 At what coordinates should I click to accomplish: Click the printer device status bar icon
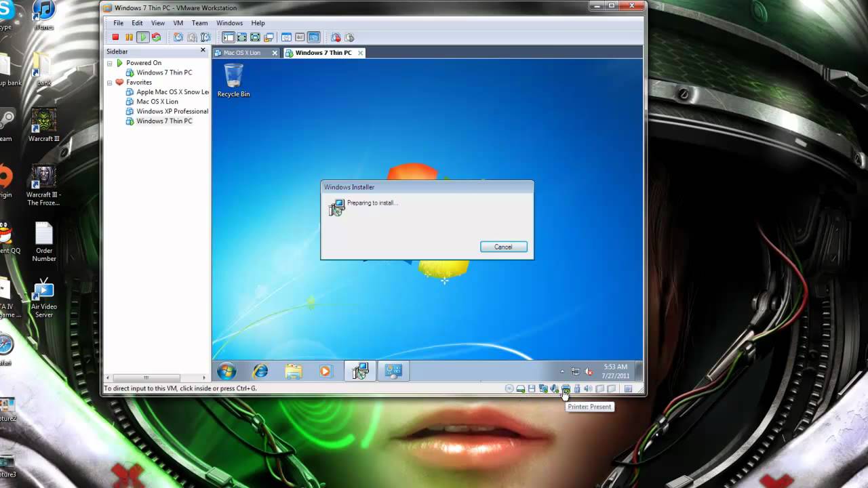(x=566, y=388)
